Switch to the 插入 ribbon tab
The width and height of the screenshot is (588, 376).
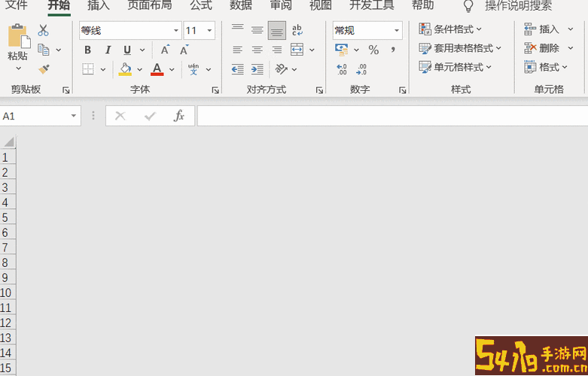pos(98,5)
